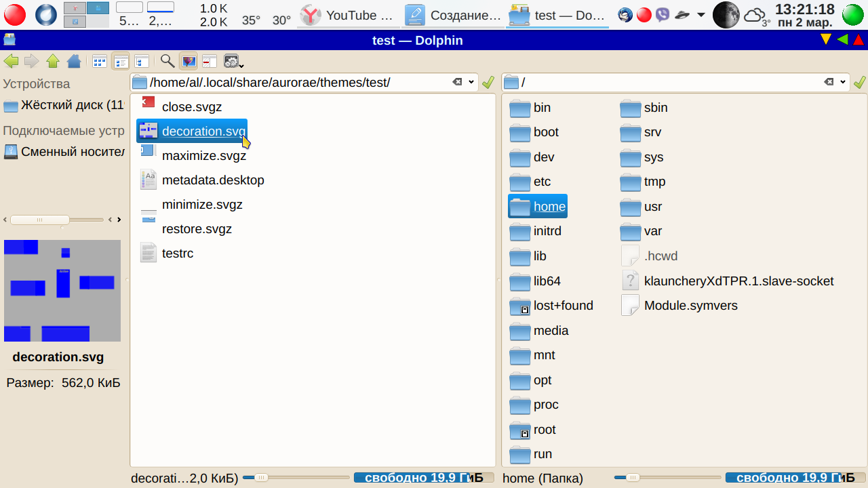Expand the right location bar history dropdown
This screenshot has width=868, height=488.
point(842,82)
